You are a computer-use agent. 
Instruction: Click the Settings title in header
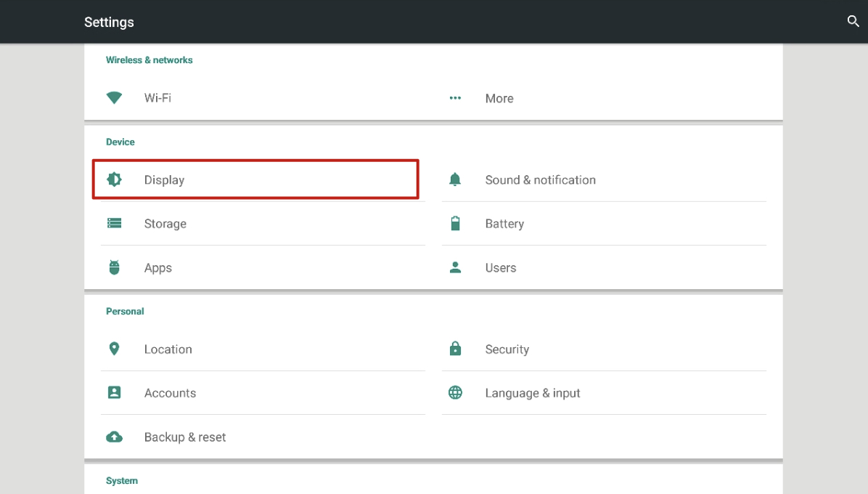click(109, 23)
